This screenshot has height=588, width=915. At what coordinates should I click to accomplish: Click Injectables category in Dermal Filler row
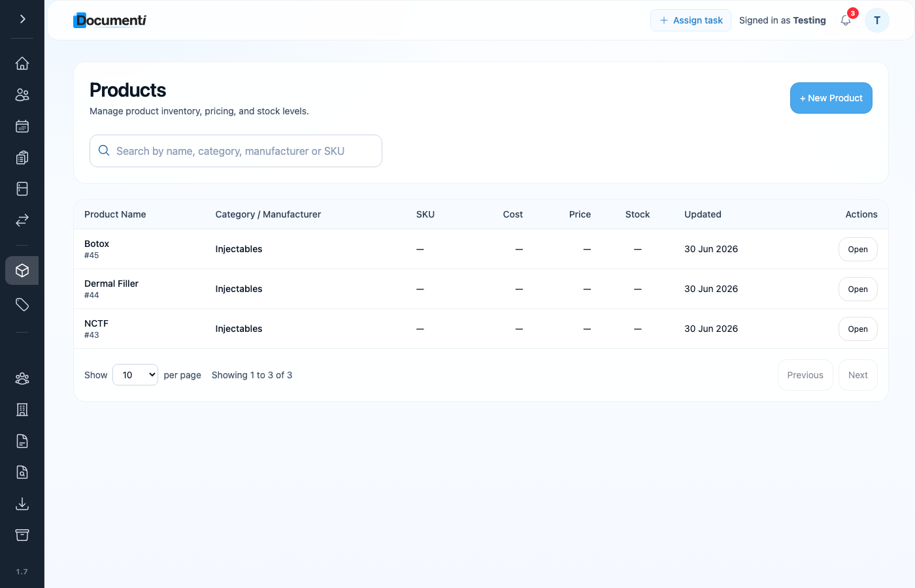click(239, 289)
